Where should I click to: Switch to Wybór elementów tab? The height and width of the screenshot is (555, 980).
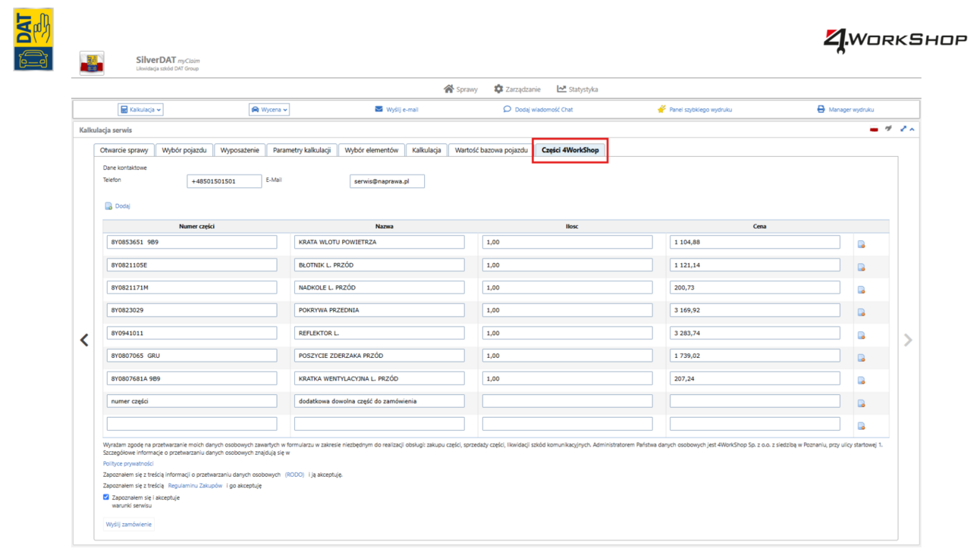coord(372,150)
